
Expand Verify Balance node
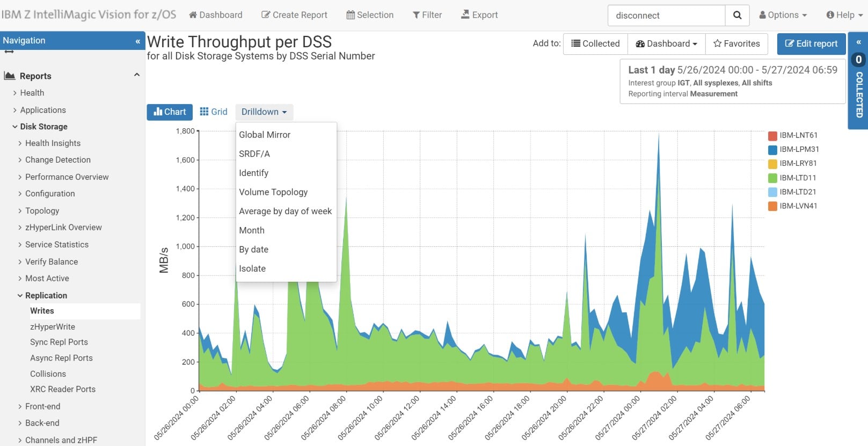[20, 262]
